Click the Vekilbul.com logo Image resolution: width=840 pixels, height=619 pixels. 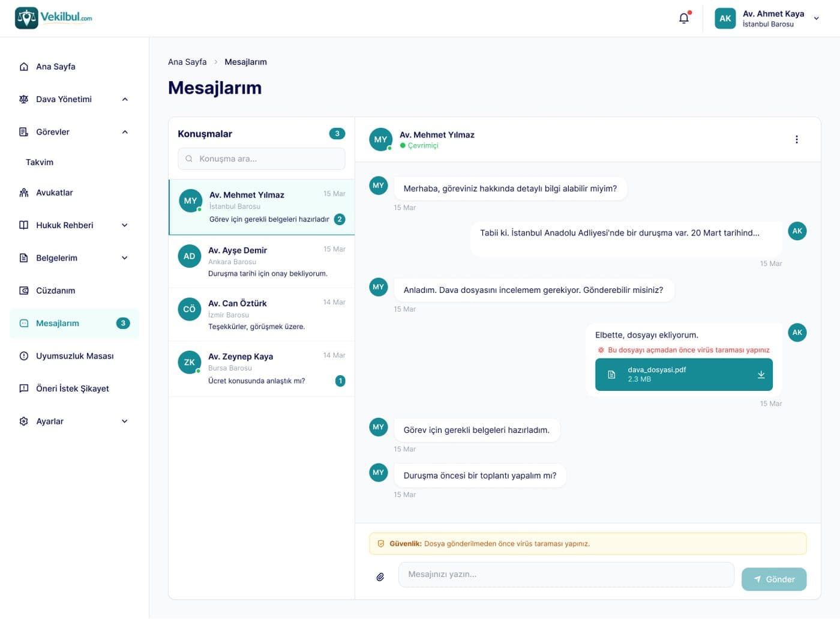pyautogui.click(x=53, y=18)
